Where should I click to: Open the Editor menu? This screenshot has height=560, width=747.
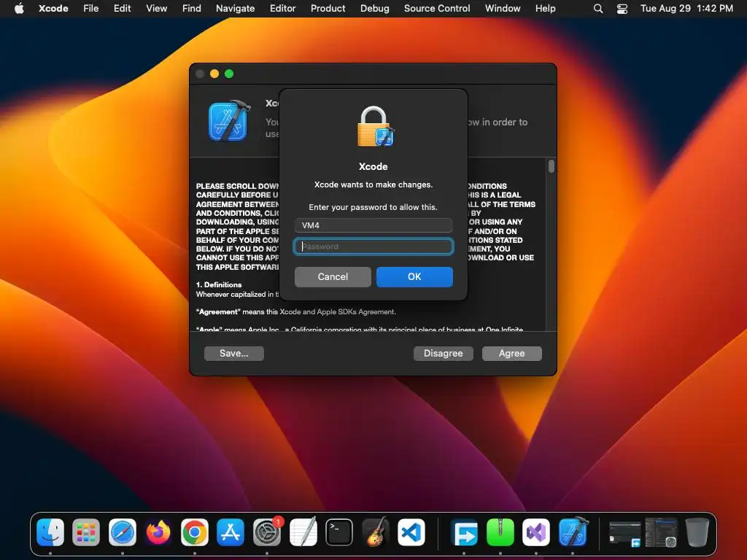(x=282, y=9)
